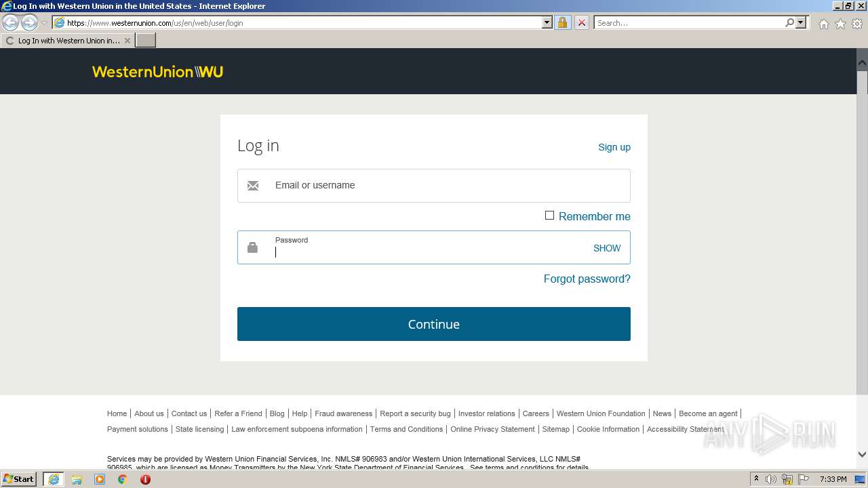This screenshot has height=488, width=868.
Task: Close the Western Union login tab
Action: coord(127,41)
